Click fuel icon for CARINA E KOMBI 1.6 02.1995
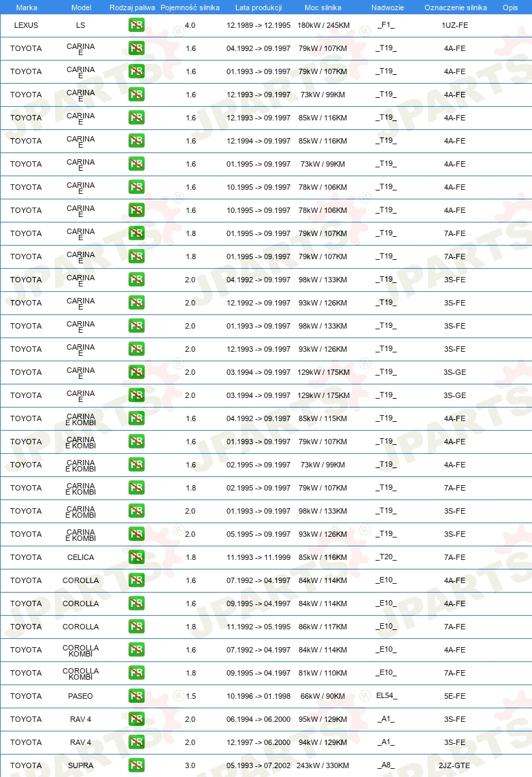The height and width of the screenshot is (777, 532). click(136, 464)
